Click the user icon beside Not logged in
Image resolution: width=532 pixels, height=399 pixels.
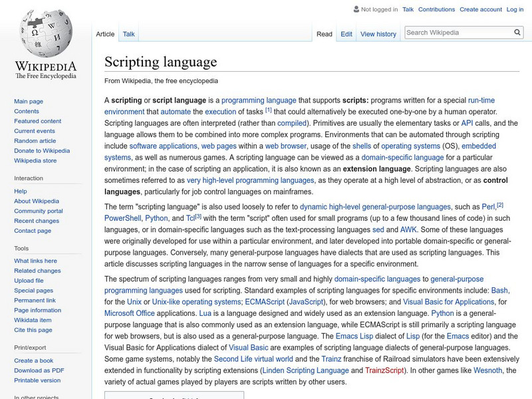(356, 9)
